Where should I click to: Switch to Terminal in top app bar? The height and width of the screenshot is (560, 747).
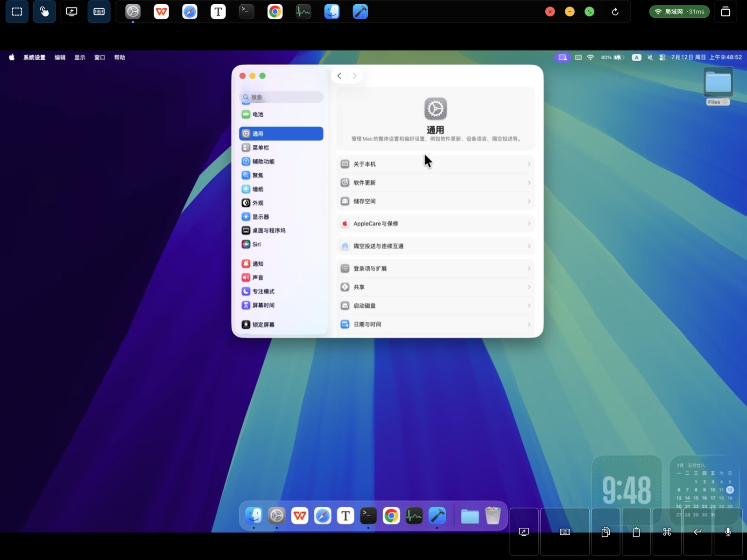click(x=247, y=12)
